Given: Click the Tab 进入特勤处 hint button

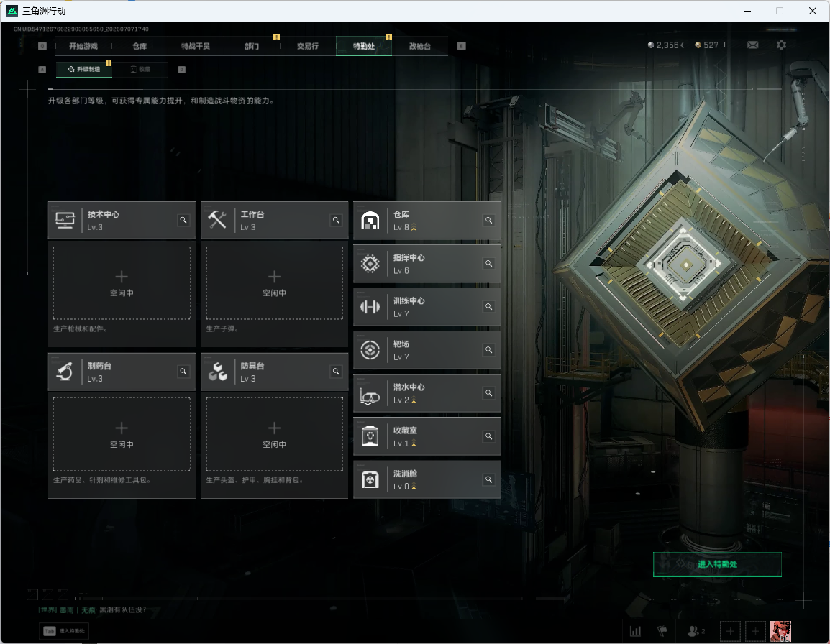Looking at the screenshot, I should coord(64,631).
